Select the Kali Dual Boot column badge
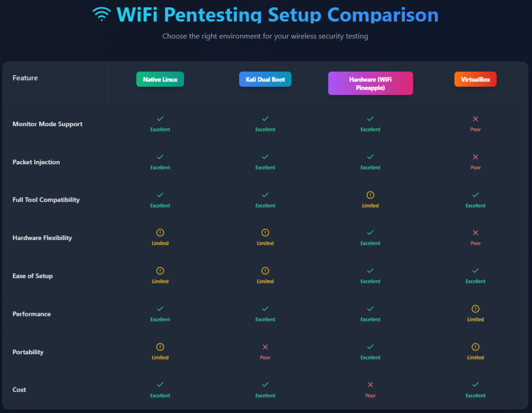The width and height of the screenshot is (532, 413). click(x=265, y=79)
